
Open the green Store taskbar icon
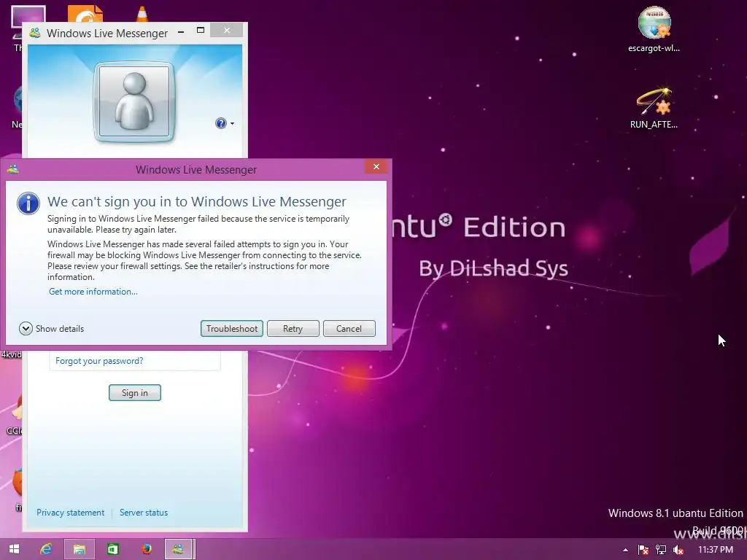point(113,549)
